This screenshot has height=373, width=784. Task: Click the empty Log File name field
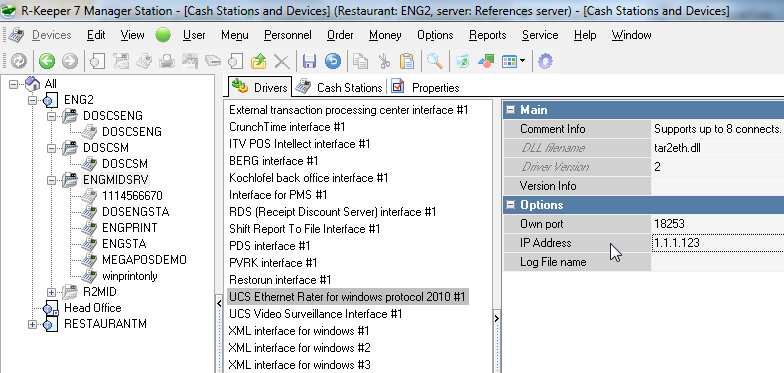[718, 262]
